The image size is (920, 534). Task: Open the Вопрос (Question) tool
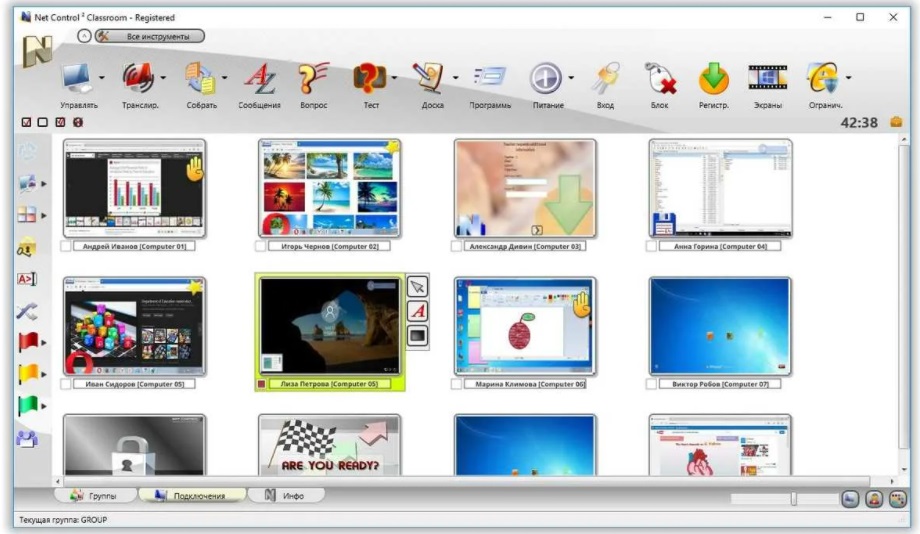[x=313, y=79]
